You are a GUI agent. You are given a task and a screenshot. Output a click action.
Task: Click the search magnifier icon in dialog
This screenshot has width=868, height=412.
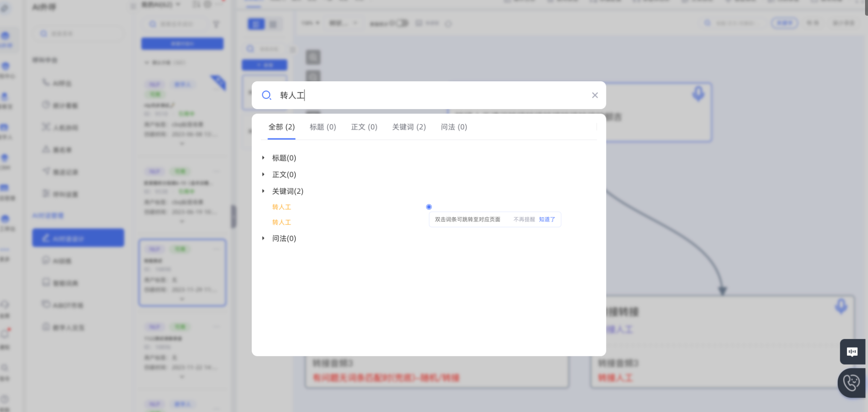266,95
